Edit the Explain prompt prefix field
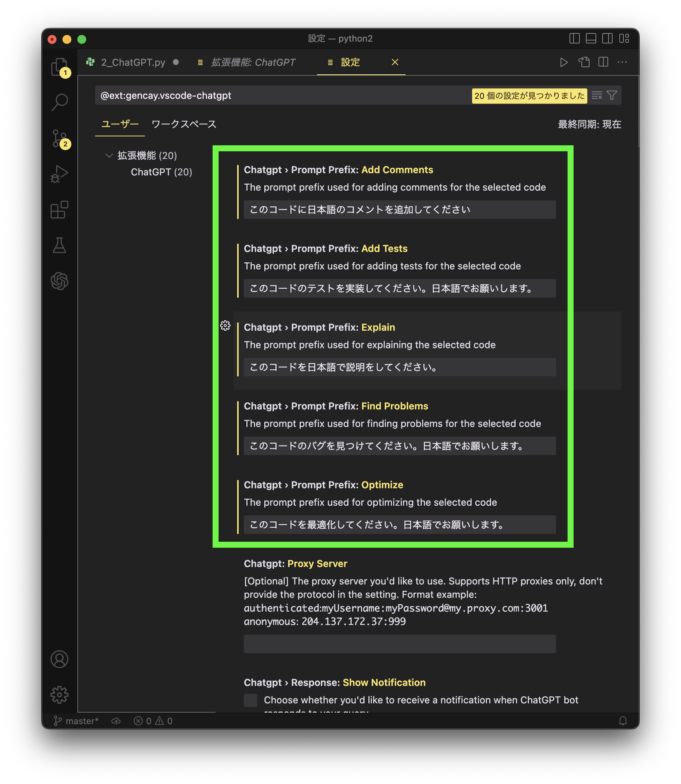 click(x=400, y=367)
